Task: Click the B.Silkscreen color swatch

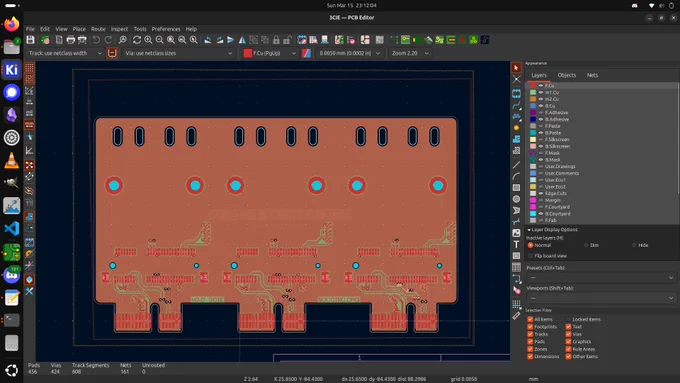Action: point(533,146)
